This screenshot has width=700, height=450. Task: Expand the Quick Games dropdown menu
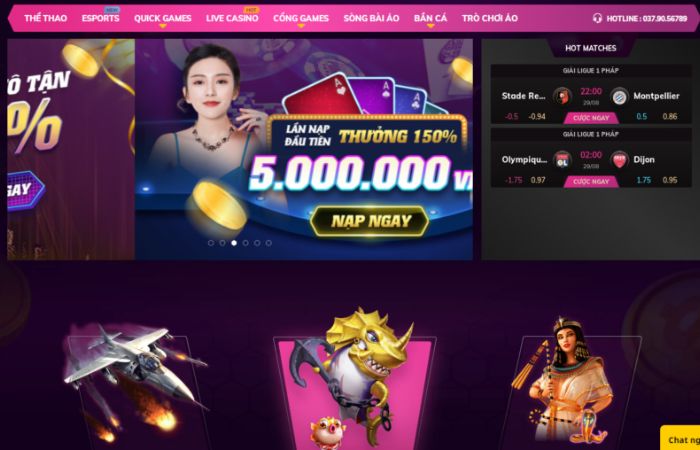click(x=162, y=19)
